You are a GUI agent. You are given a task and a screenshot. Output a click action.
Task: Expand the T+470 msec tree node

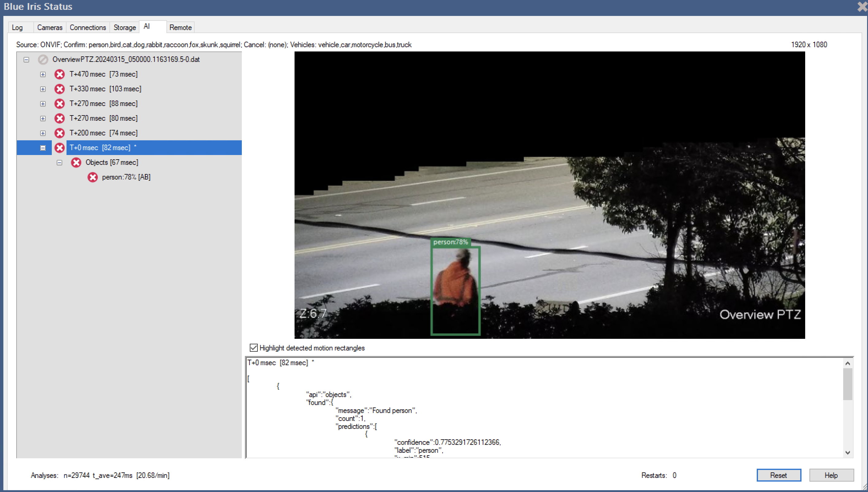43,74
